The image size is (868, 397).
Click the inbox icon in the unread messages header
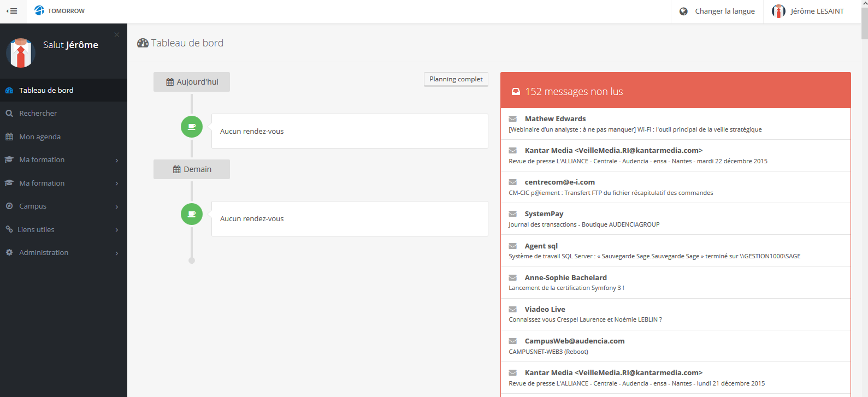pos(516,92)
